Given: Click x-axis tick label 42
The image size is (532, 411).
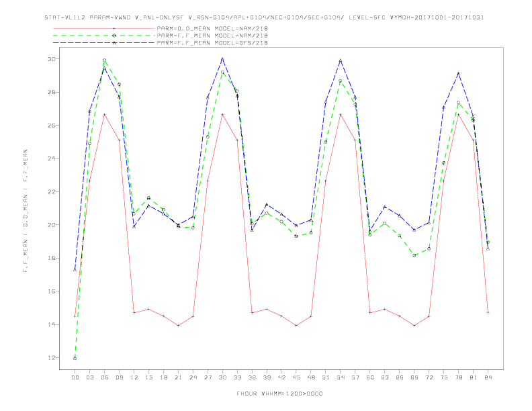Looking at the screenshot, I should click(x=281, y=377).
